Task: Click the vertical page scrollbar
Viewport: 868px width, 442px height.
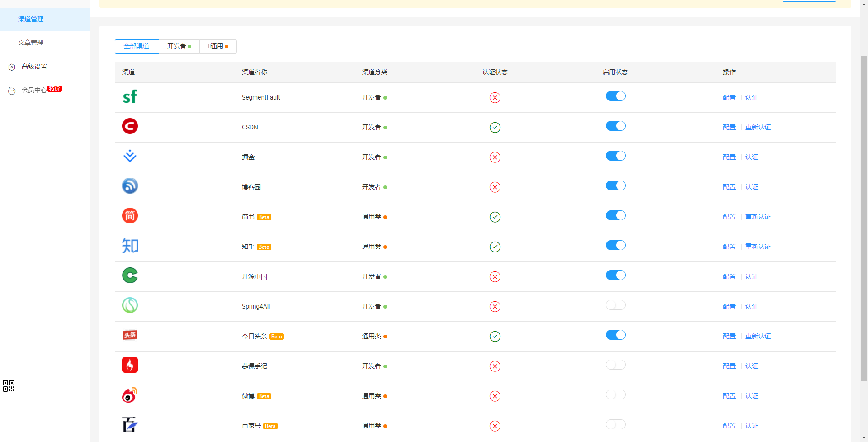Action: click(864, 217)
